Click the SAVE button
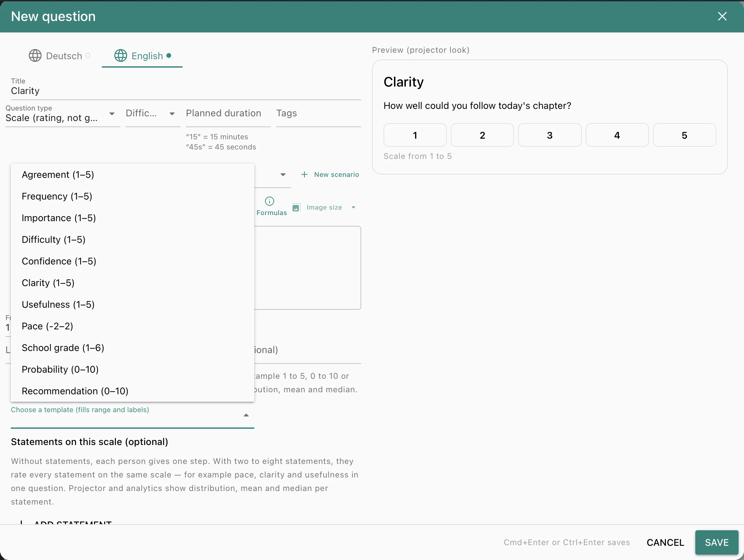 coord(717,542)
